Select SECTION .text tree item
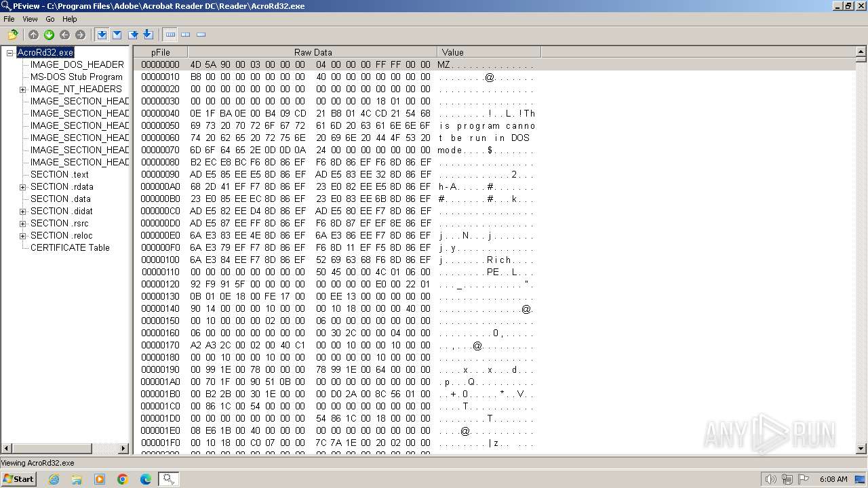Viewport: 868px width, 488px height. (60, 174)
